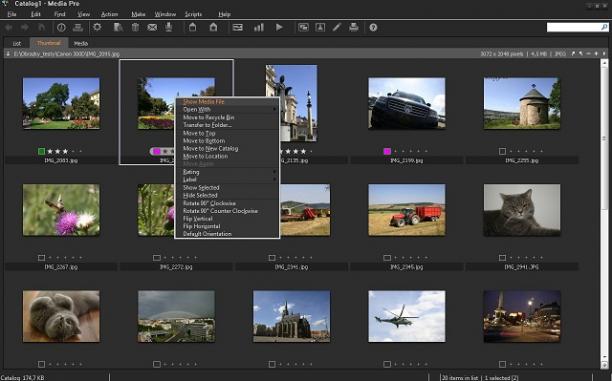Image resolution: width=612 pixels, height=381 pixels.
Task: Toggle label box under red tractor photo
Action: (387, 258)
